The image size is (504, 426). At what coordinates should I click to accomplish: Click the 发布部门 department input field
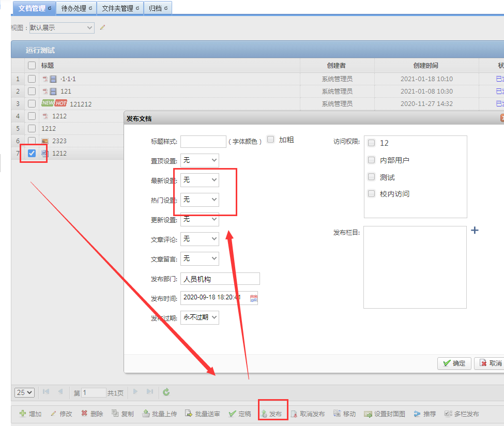(220, 279)
